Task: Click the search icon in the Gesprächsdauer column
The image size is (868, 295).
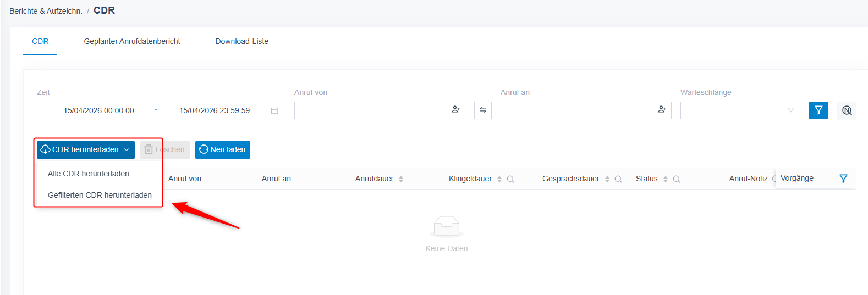Action: (618, 179)
